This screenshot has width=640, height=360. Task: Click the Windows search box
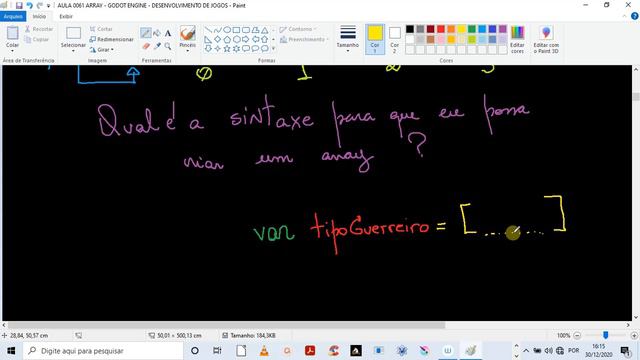click(x=103, y=351)
